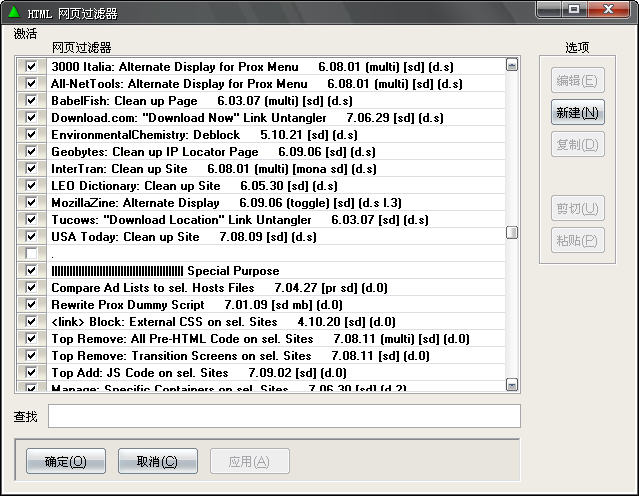
Task: Disable Rewrite Prox Dummy Script checkbox
Action: point(31,304)
